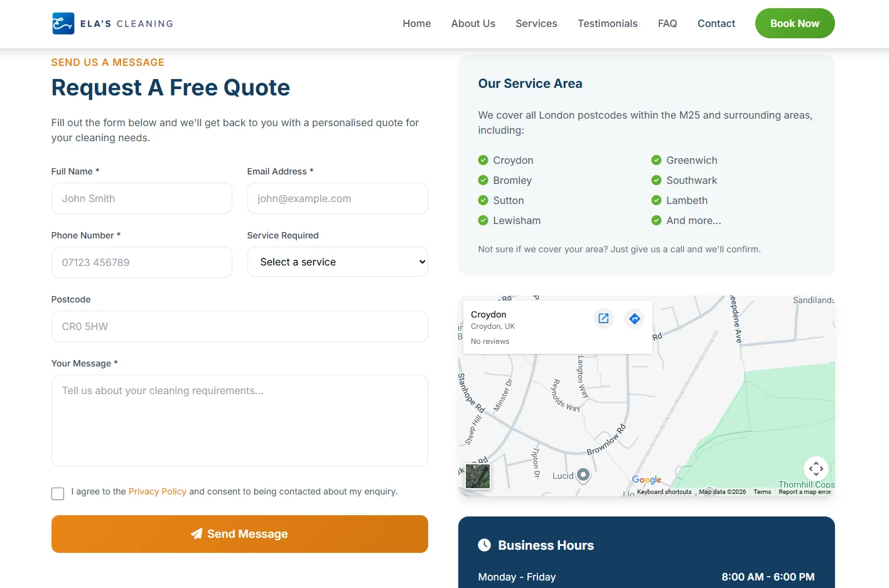Click the green checkmark next to Greenwich
889x588 pixels.
656,160
